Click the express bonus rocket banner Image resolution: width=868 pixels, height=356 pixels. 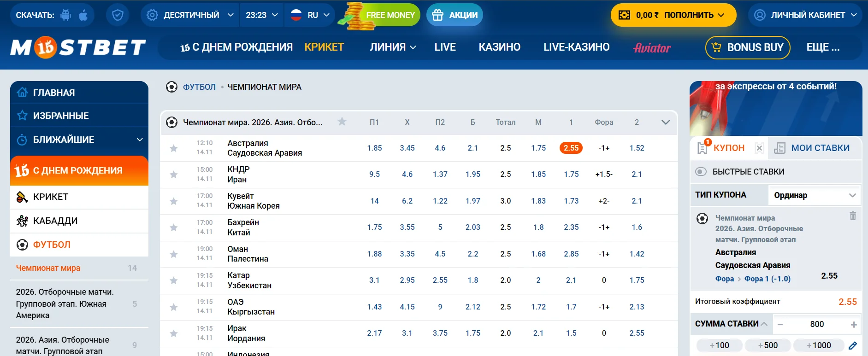click(x=776, y=108)
